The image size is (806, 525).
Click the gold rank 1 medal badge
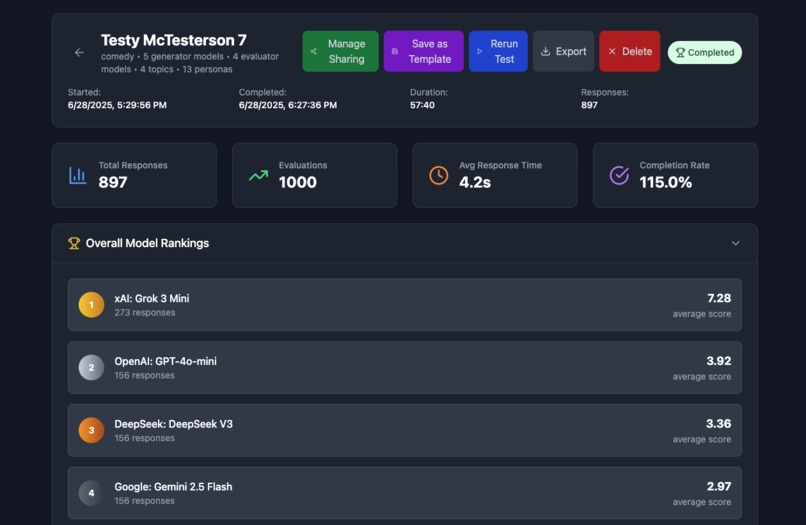coord(91,305)
